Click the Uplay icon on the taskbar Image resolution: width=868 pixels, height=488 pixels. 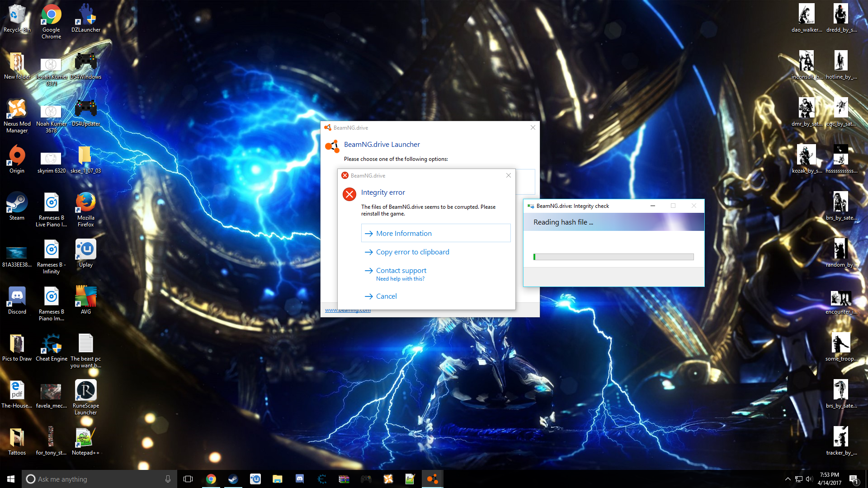click(x=255, y=479)
